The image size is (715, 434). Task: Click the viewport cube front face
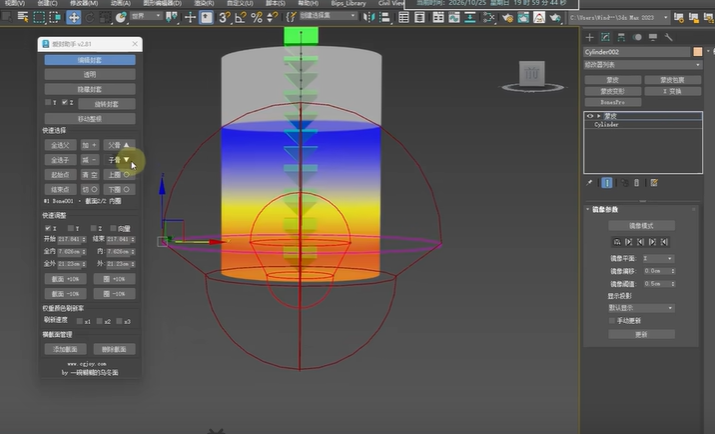point(532,73)
